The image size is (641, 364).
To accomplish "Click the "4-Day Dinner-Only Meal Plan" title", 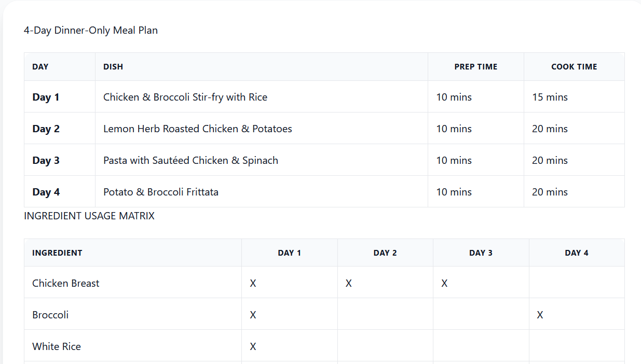I will coord(91,31).
